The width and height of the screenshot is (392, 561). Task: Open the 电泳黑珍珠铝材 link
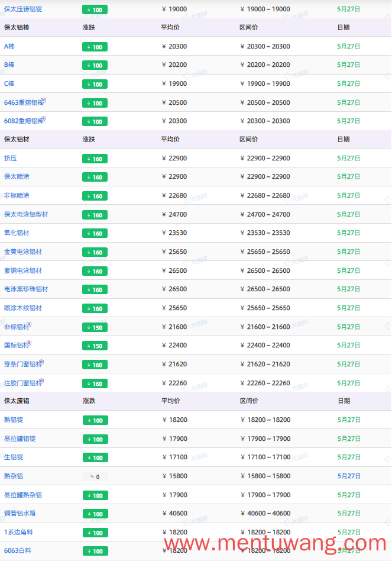coord(26,289)
